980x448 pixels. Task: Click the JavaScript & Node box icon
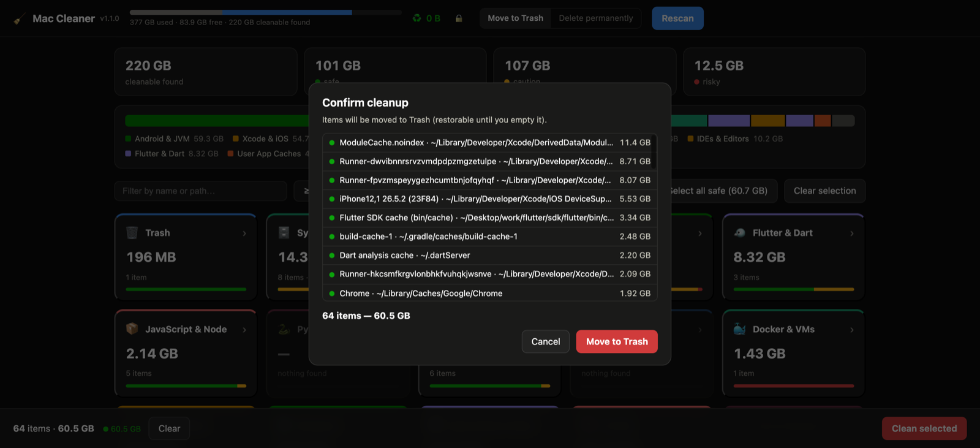coord(132,329)
